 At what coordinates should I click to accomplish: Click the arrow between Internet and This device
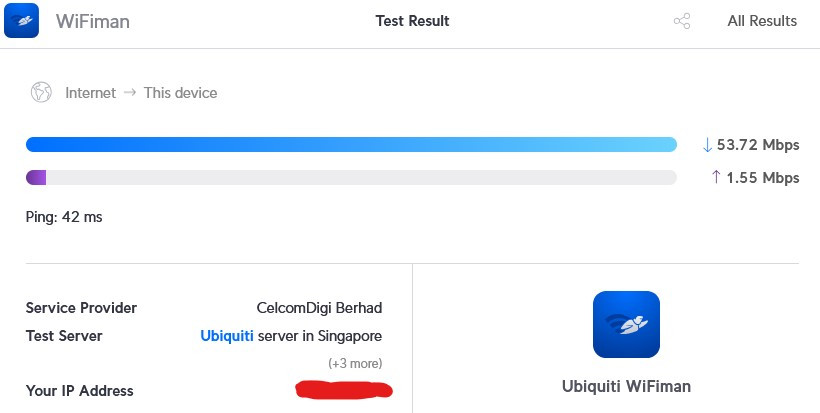click(x=130, y=93)
